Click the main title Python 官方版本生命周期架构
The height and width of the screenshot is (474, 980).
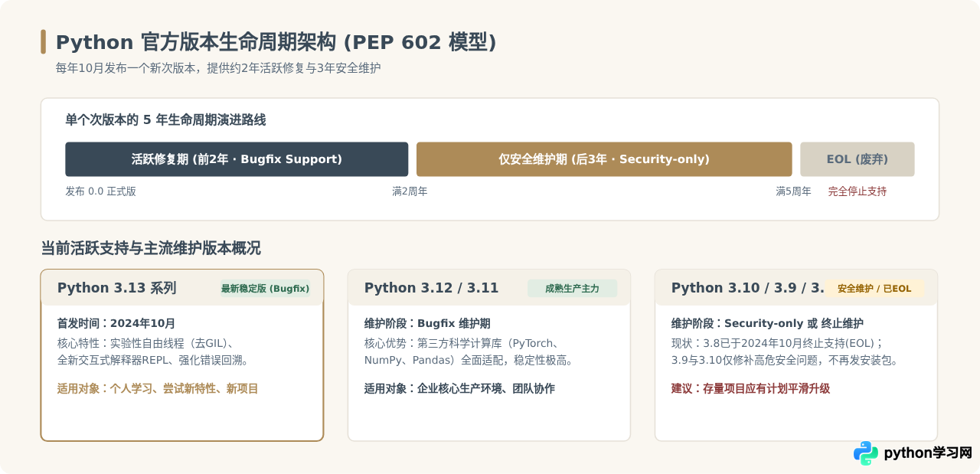coord(276,42)
